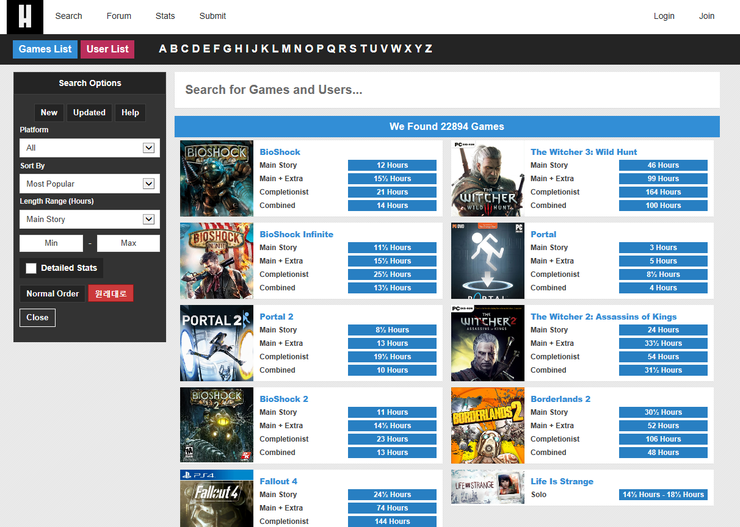Viewport: 740px width, 527px height.
Task: Open BioShock Infinite cover thumbnail
Action: coord(217,261)
